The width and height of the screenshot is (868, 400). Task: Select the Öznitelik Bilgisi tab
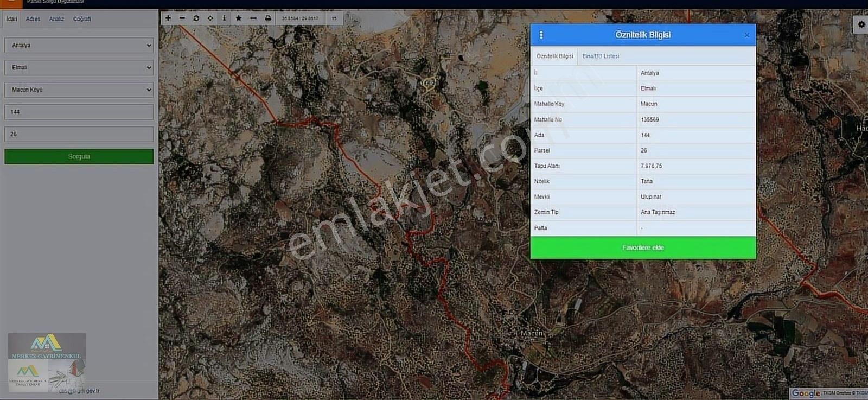tap(554, 56)
